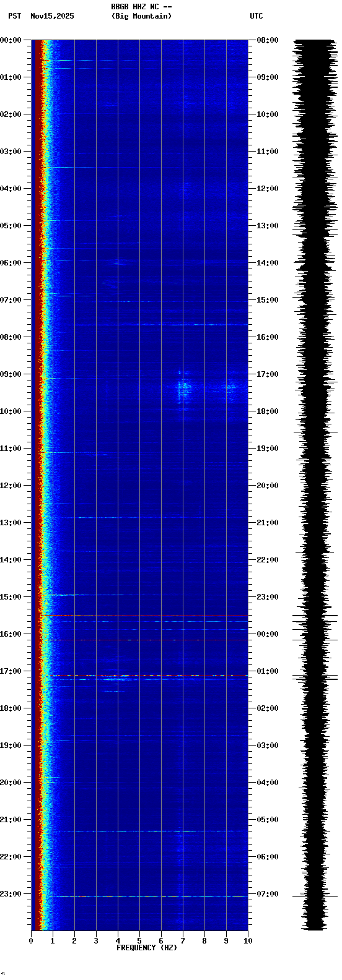This screenshot has width=342, height=980.
Task: Click frequency axis tick '9'
Action: [x=226, y=941]
